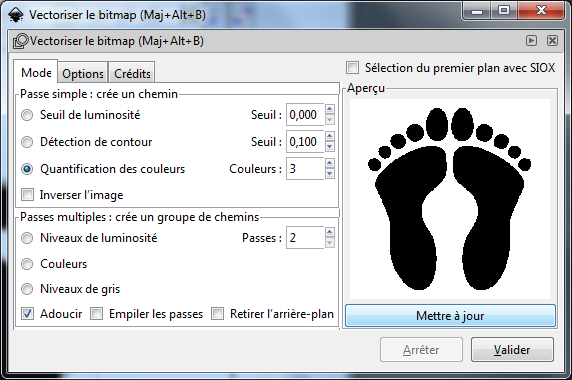Click the Inkscape icon in the title bar
Image resolution: width=572 pixels, height=380 pixels.
click(16, 15)
